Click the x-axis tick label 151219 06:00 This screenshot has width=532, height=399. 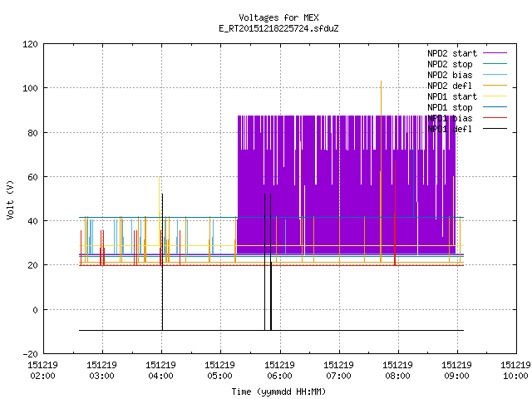[279, 371]
